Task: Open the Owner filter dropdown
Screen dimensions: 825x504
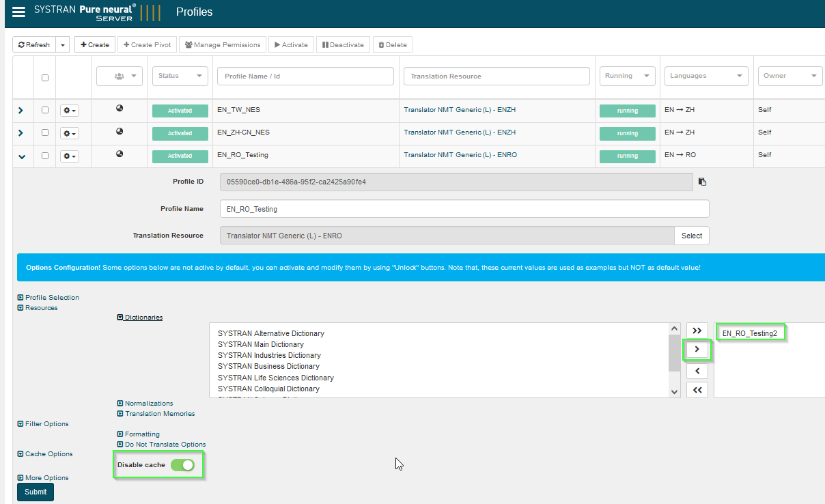Action: coord(789,76)
